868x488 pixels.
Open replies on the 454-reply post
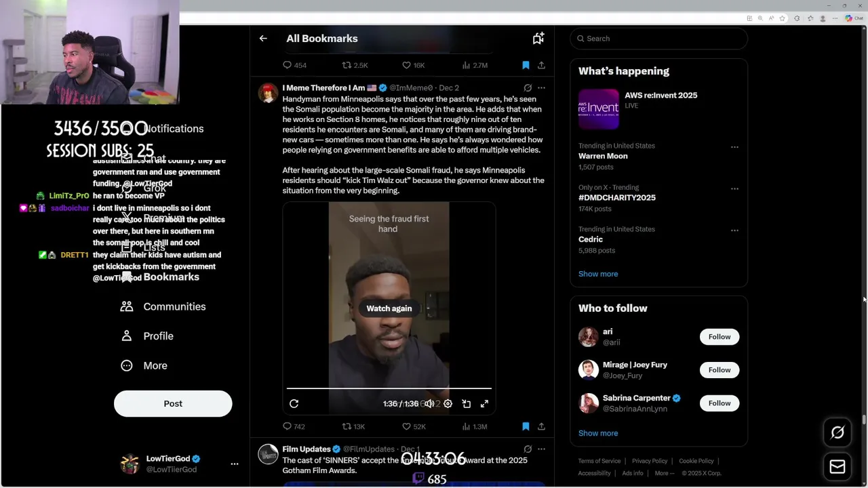coord(294,65)
